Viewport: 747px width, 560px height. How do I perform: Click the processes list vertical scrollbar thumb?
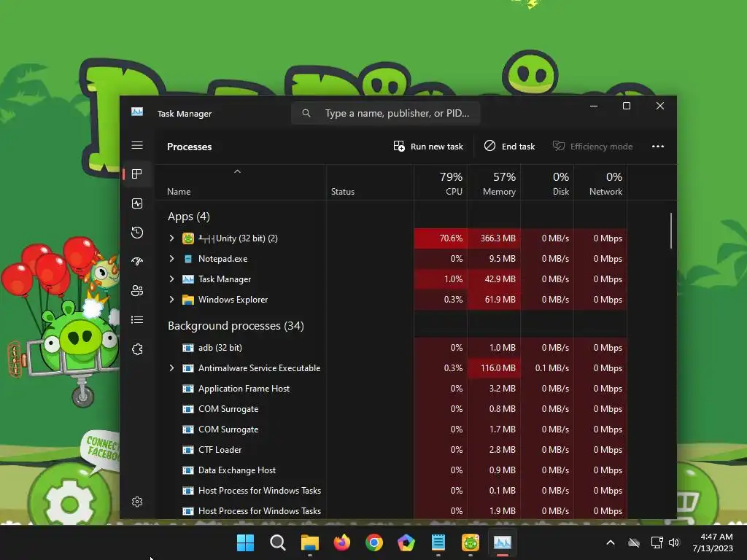[x=671, y=230]
